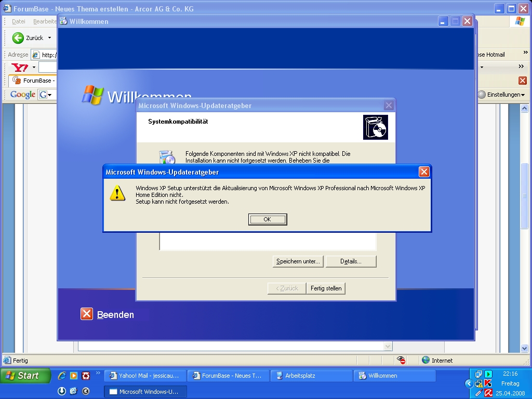532x399 pixels.
Task: Click the grey round Quick Launch icon
Action: pos(86,391)
